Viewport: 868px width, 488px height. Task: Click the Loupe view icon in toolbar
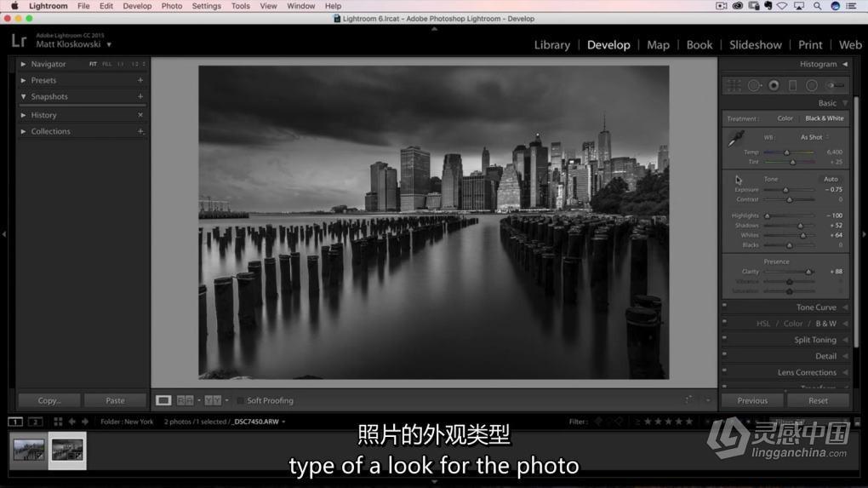tap(163, 400)
